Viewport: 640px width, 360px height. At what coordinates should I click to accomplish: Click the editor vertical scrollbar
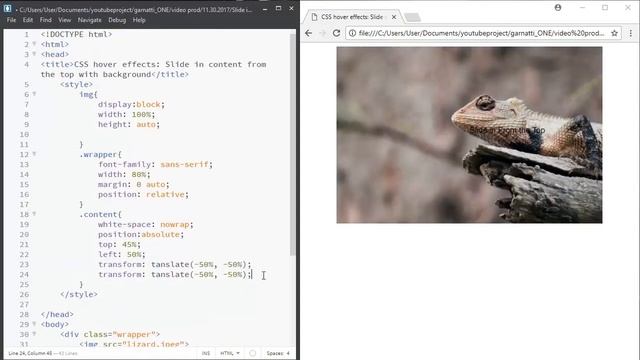pos(293,145)
